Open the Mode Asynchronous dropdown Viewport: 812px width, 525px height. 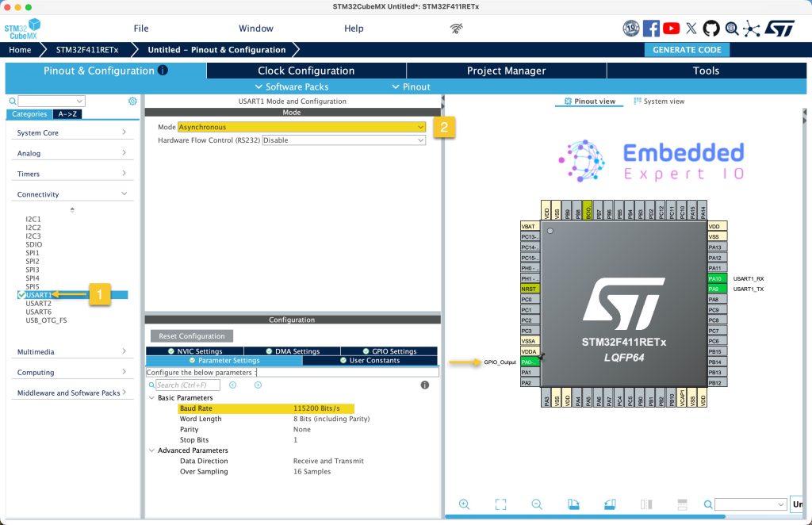pos(301,127)
